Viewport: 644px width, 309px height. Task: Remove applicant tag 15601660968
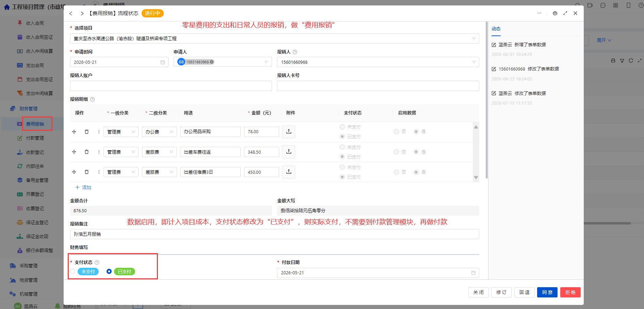coord(212,62)
